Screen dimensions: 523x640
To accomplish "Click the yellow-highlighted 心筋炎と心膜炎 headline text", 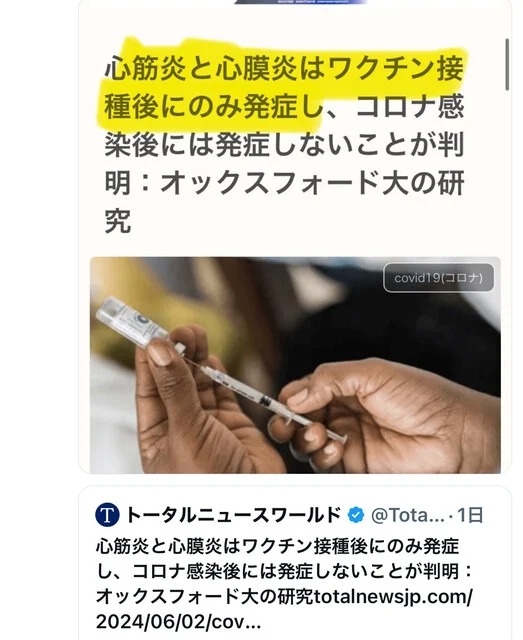I will point(200,68).
